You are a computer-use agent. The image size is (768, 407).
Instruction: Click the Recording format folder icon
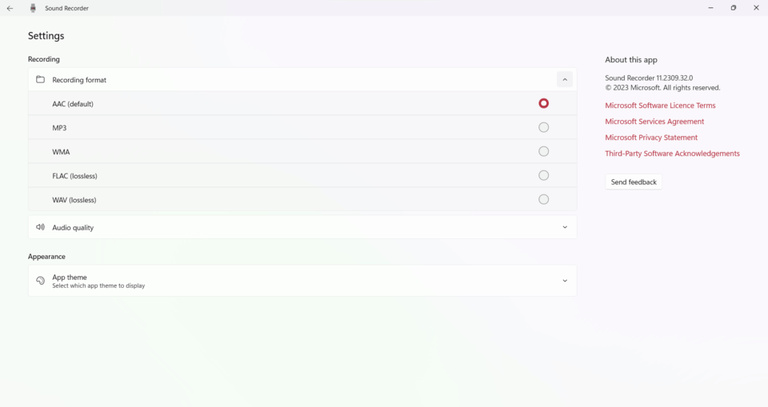(x=40, y=79)
